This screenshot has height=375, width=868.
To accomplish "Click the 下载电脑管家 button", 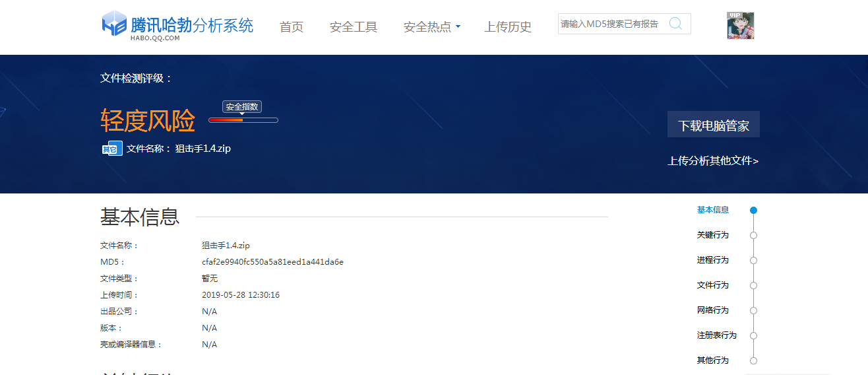I will [714, 124].
